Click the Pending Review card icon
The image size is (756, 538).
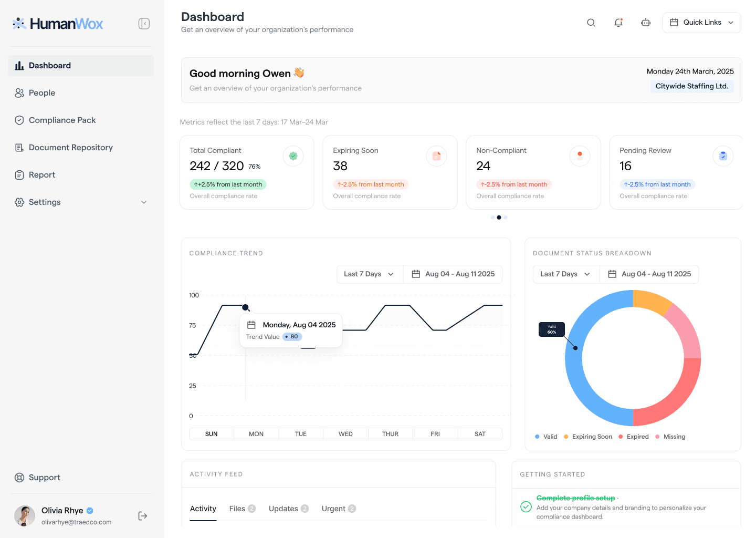point(723,156)
